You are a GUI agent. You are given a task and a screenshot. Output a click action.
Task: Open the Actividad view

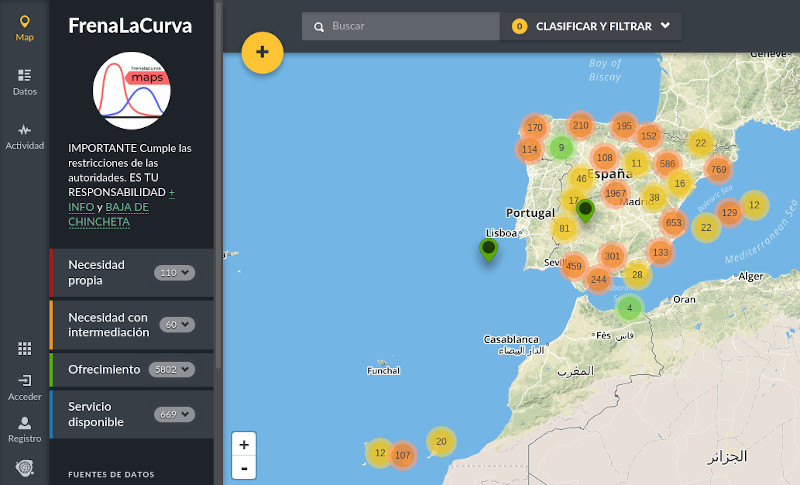click(24, 137)
